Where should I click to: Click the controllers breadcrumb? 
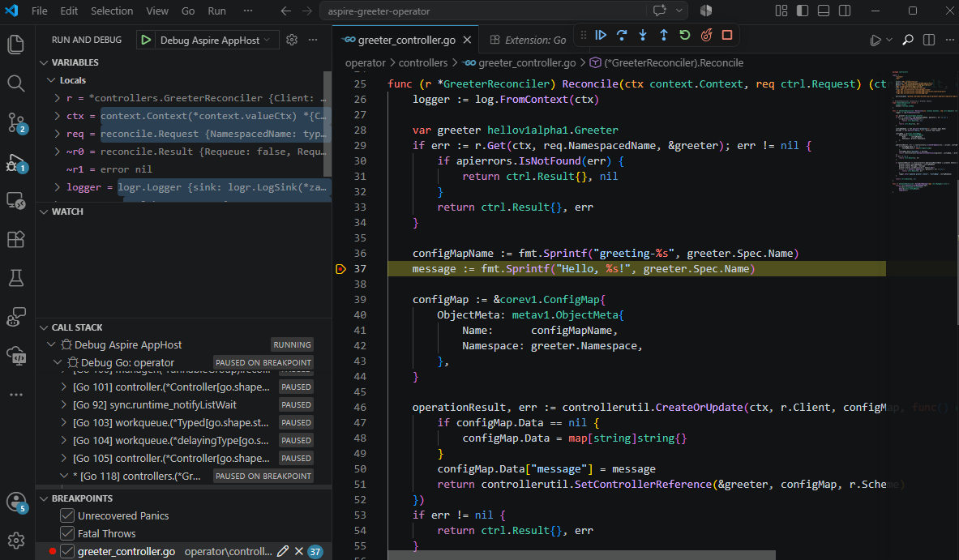[423, 63]
